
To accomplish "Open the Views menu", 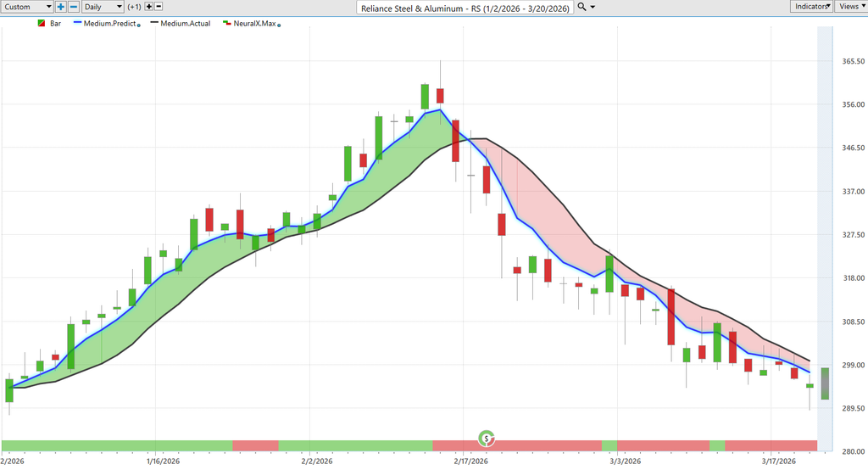I will pos(850,7).
